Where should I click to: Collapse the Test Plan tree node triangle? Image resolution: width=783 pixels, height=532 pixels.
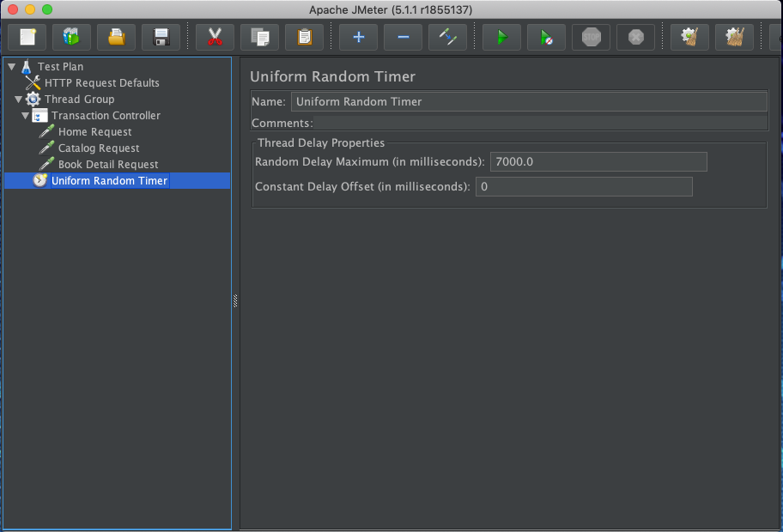point(12,66)
